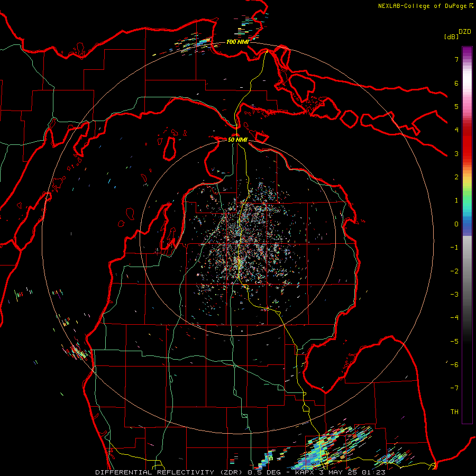Click the 1 value on the scale
The height and width of the screenshot is (476, 476).
(456, 200)
